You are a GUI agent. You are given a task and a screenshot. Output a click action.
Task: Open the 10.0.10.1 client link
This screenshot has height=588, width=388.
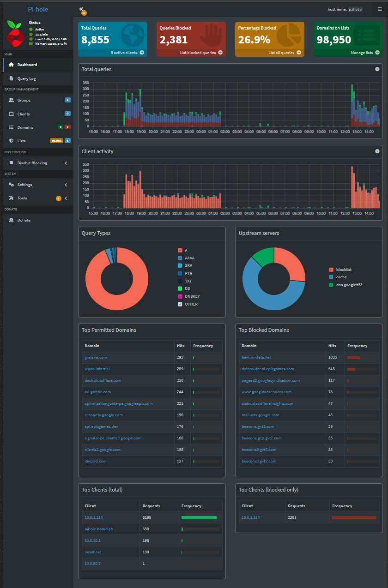point(92,540)
